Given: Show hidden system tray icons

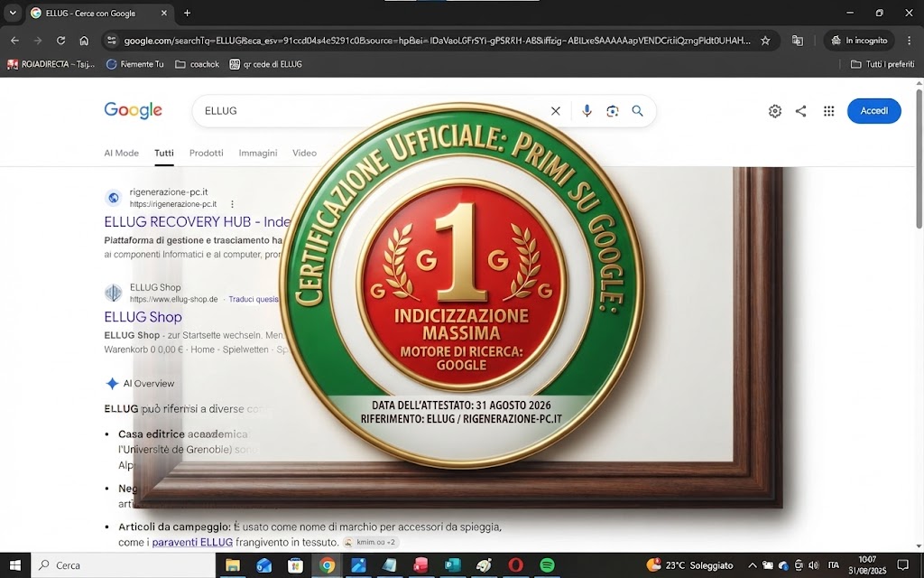Looking at the screenshot, I should pyautogui.click(x=752, y=565).
